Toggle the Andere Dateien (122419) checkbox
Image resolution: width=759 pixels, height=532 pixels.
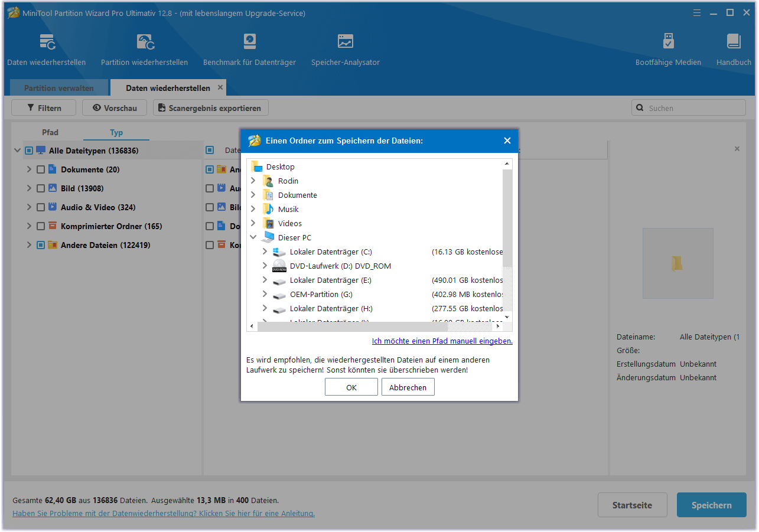[x=41, y=245]
